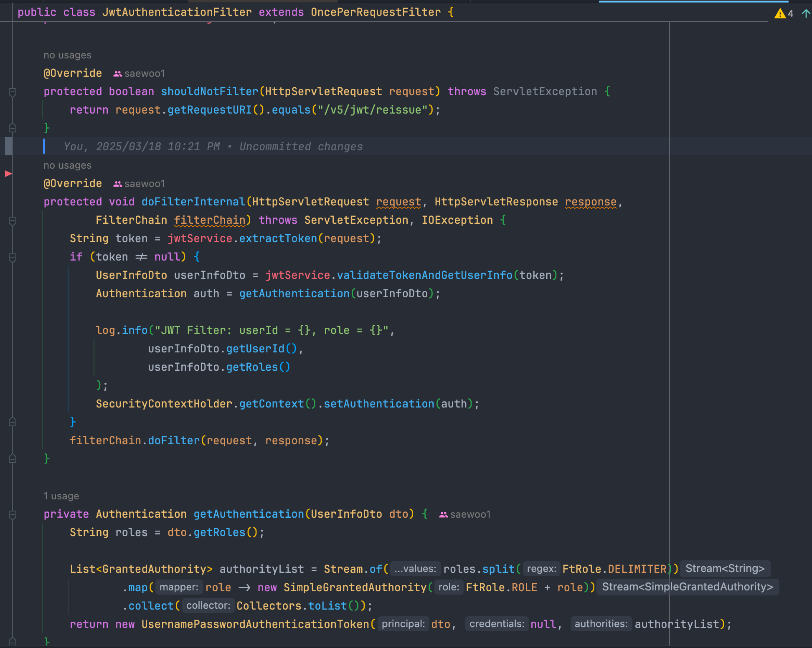Click extractToken method call
The image size is (812, 648).
pyautogui.click(x=278, y=238)
